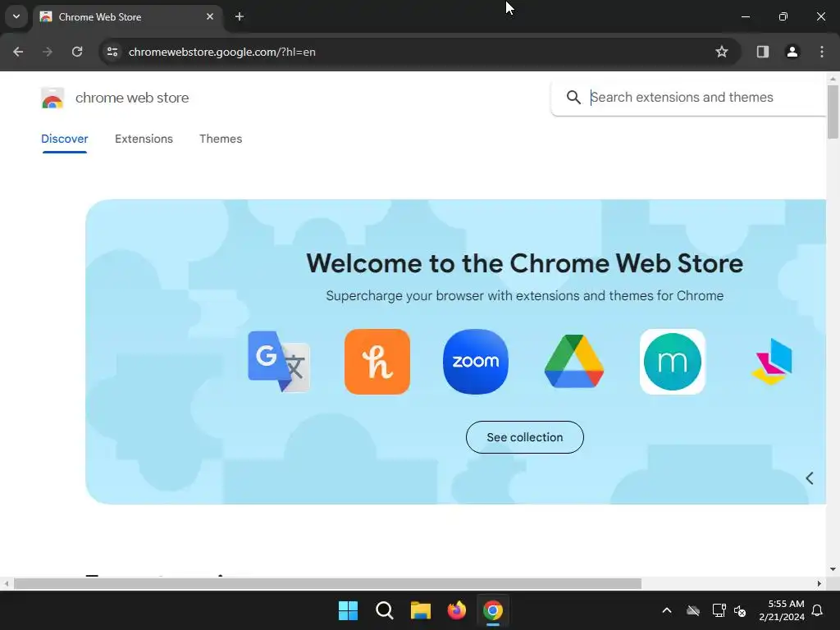Screen dimensions: 840x630
Task: Click the 'Welcome to the Chrome Web Store' heading
Action: (x=524, y=263)
